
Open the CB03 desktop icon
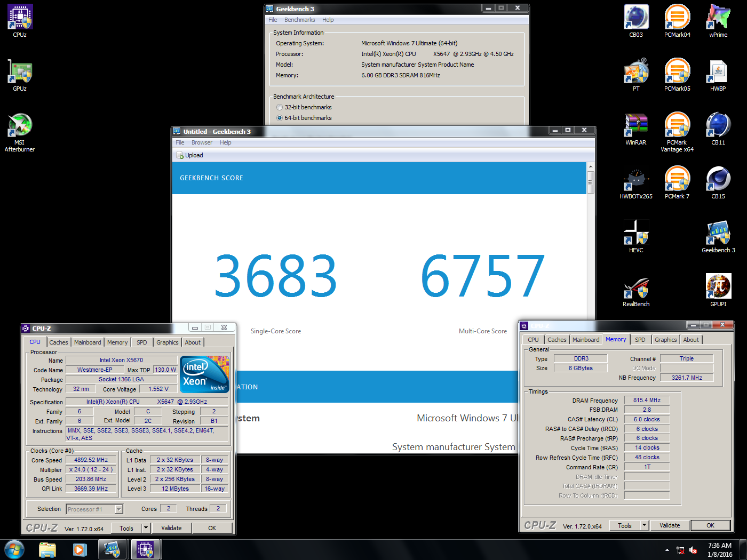[636, 21]
